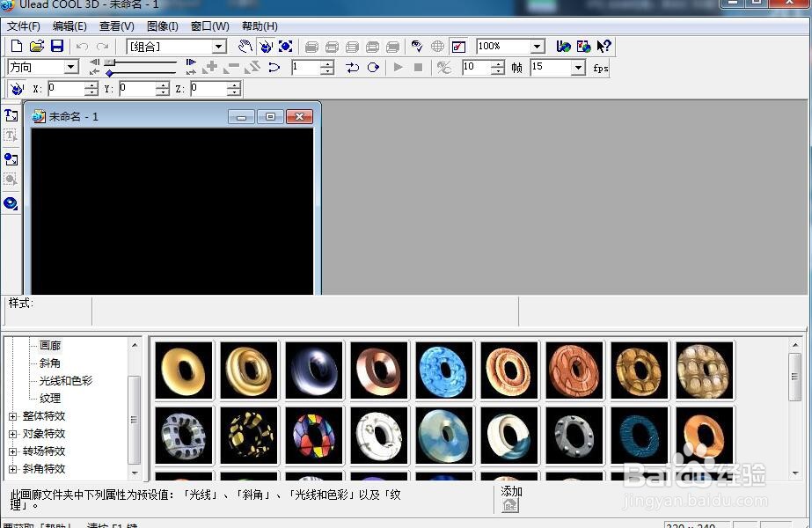This screenshot has height=528, width=812.
Task: Click the reverse keyframe curved arrow icon
Action: tap(274, 68)
